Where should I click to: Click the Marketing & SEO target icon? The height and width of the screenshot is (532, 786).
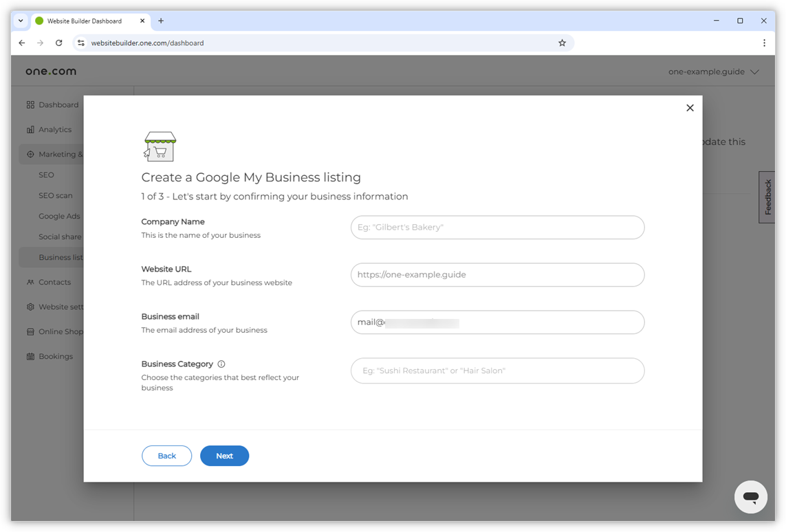pyautogui.click(x=30, y=154)
